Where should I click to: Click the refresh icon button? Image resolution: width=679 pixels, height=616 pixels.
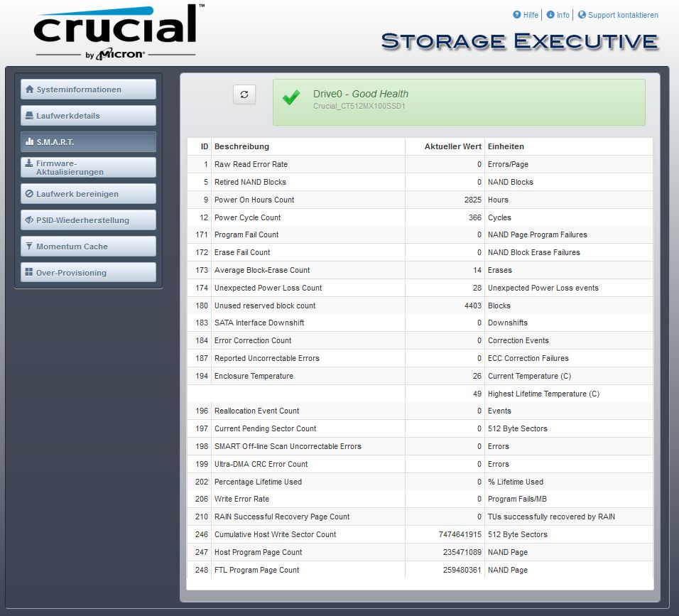tap(244, 94)
